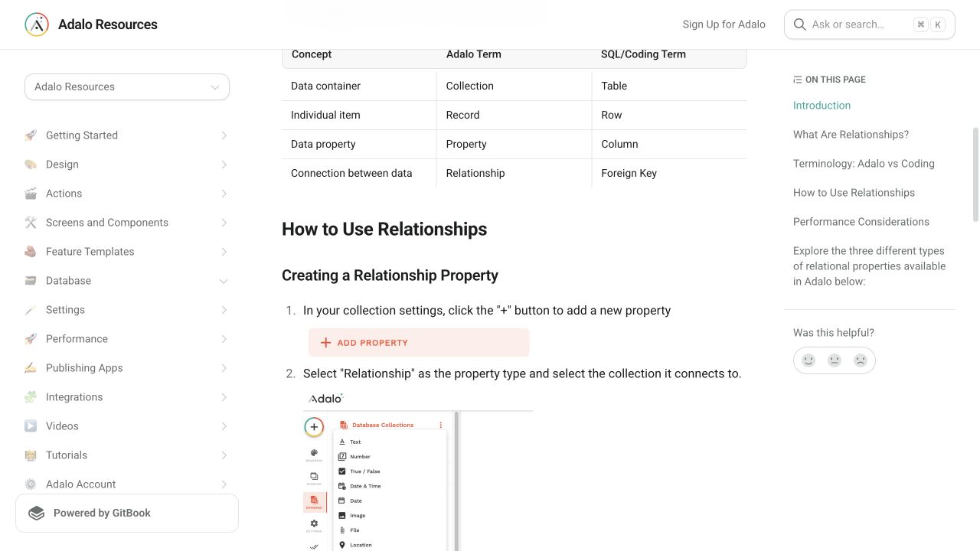
Task: Jump to Explore the three different types link
Action: 869,266
